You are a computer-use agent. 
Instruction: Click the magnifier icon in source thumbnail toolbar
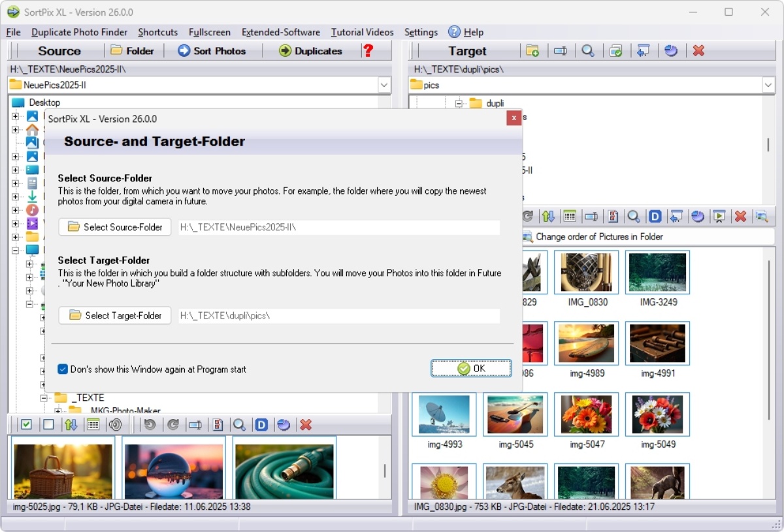tap(239, 425)
